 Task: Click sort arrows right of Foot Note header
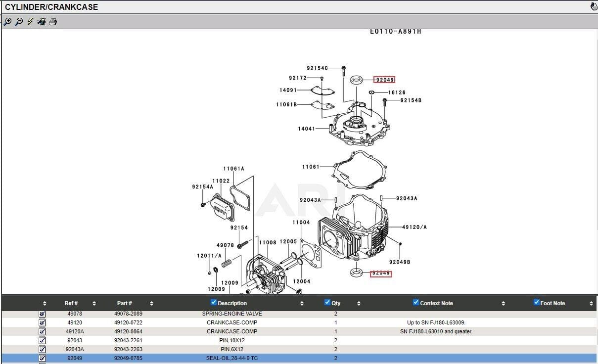pos(591,304)
